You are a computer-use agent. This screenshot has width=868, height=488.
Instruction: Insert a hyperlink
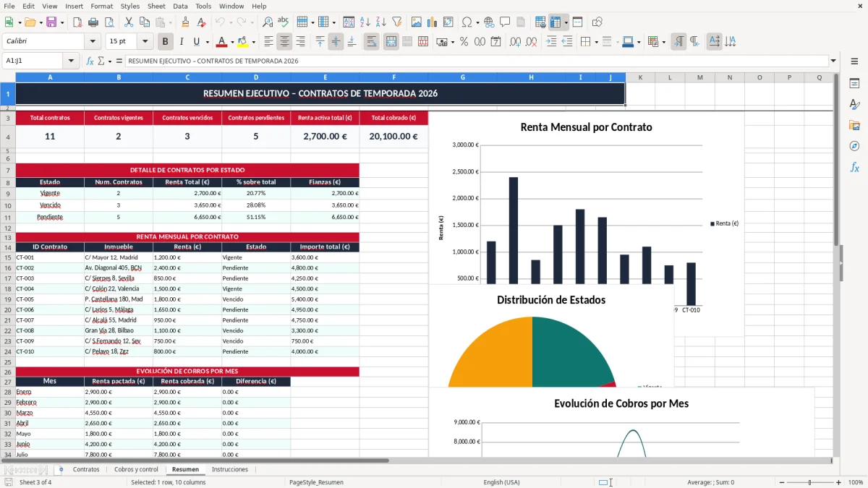[489, 22]
